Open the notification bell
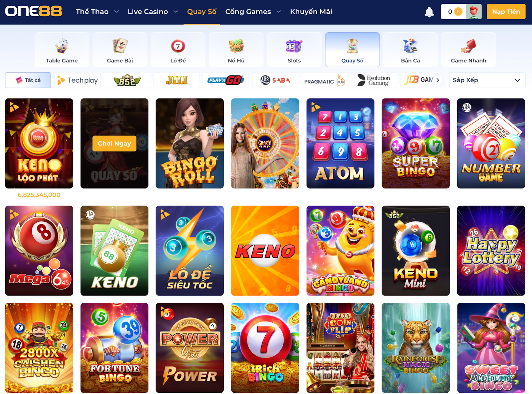The image size is (532, 394). coord(429,12)
